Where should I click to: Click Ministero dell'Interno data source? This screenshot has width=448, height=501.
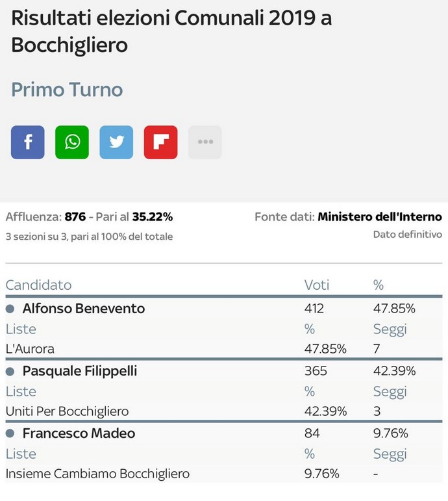380,216
